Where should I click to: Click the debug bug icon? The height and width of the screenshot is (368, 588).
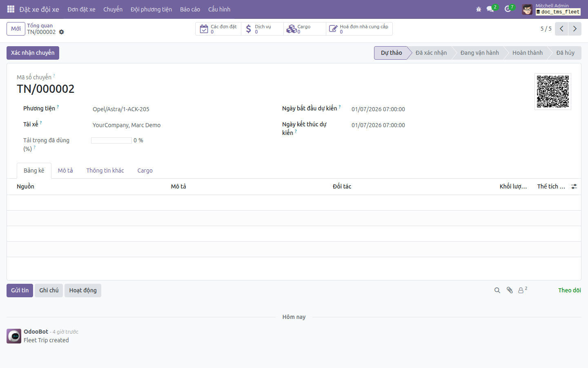pos(479,9)
